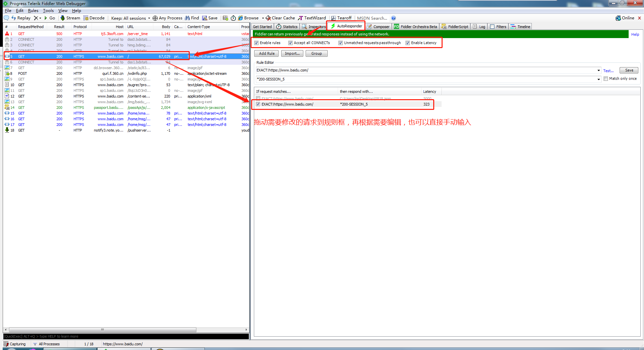Click the Go resume button
The height and width of the screenshot is (350, 644).
(x=50, y=18)
